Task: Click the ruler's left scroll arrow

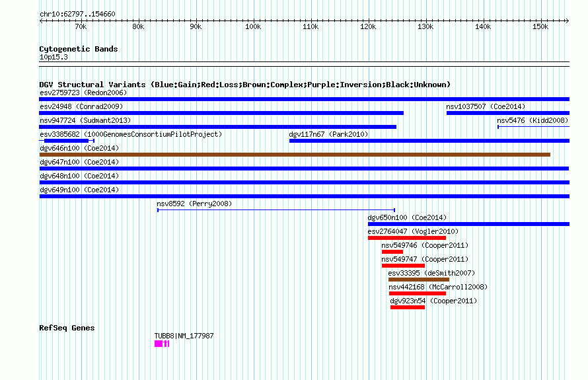Action: 41,20
